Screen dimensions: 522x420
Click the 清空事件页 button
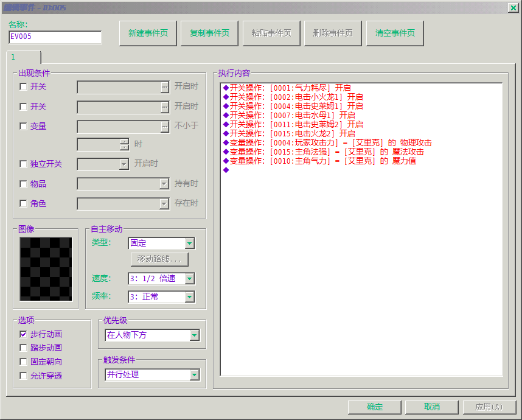click(395, 33)
